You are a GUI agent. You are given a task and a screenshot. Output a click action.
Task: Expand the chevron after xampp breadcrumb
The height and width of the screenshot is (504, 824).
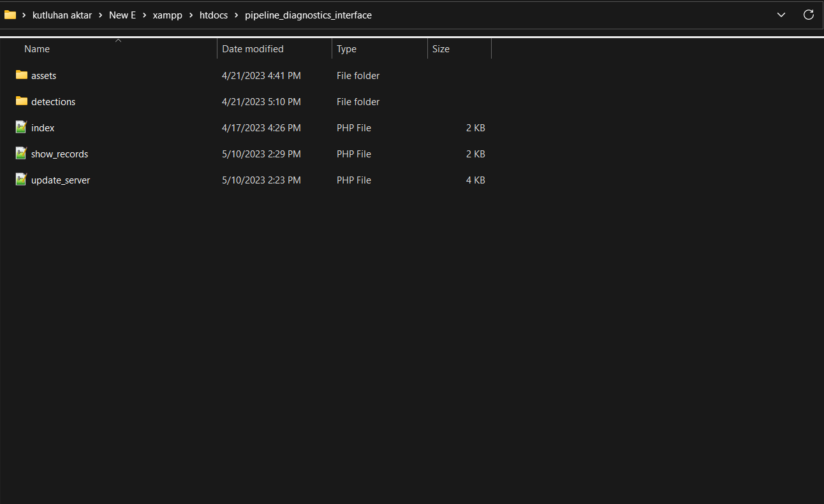(x=191, y=15)
